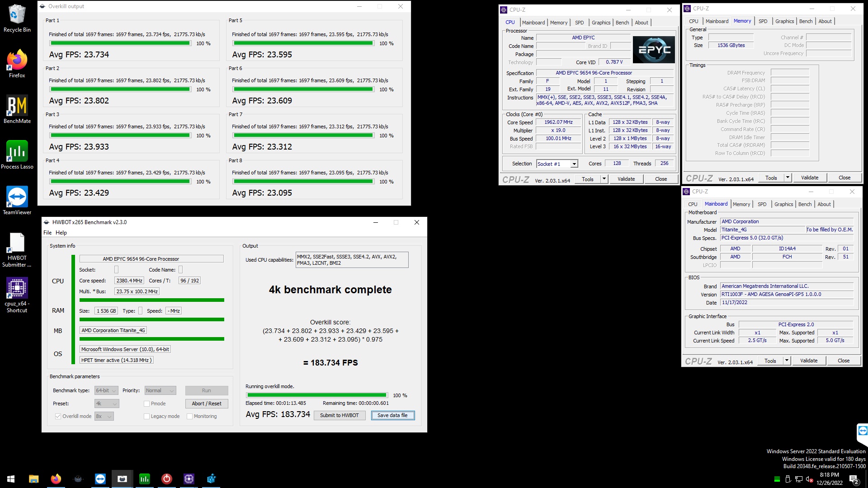
Task: Click the HWBOT x265 Benchmark title bar icon
Action: click(x=46, y=222)
